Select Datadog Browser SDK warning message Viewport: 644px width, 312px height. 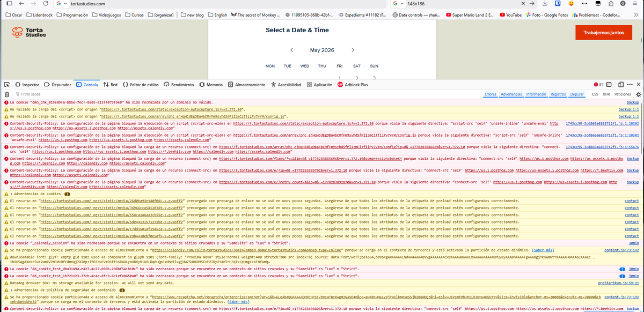[92, 283]
